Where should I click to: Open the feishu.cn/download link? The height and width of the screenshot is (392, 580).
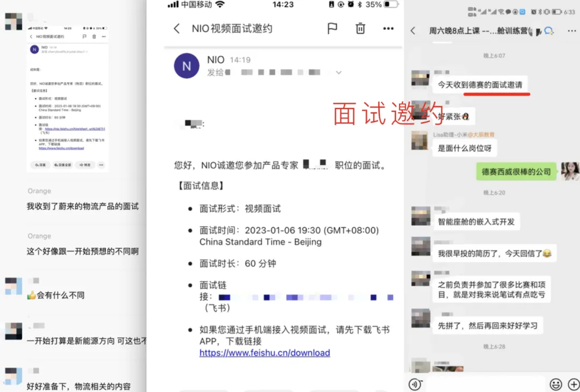[x=264, y=353]
